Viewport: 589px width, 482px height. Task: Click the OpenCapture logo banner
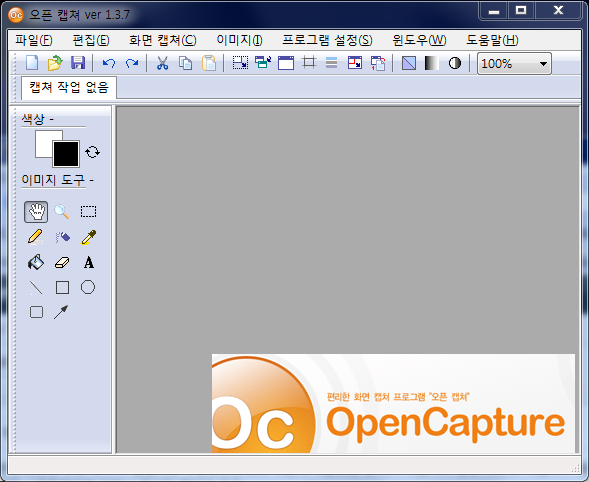coord(393,403)
